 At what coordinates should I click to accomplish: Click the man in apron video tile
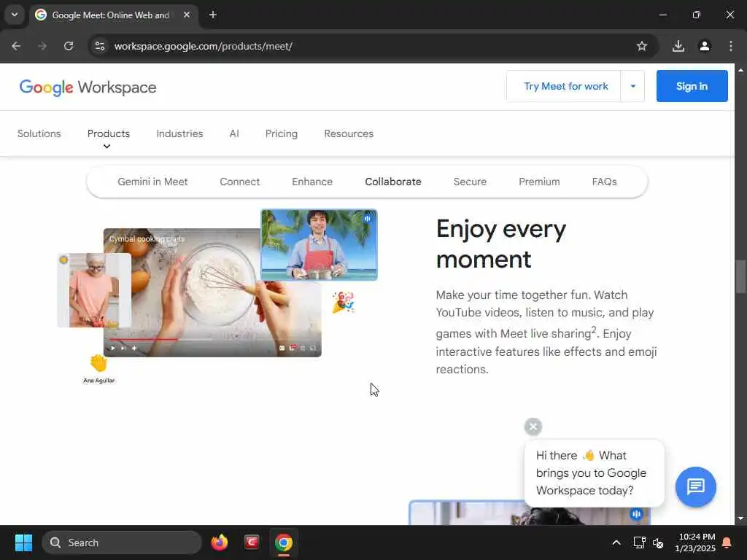pyautogui.click(x=319, y=245)
